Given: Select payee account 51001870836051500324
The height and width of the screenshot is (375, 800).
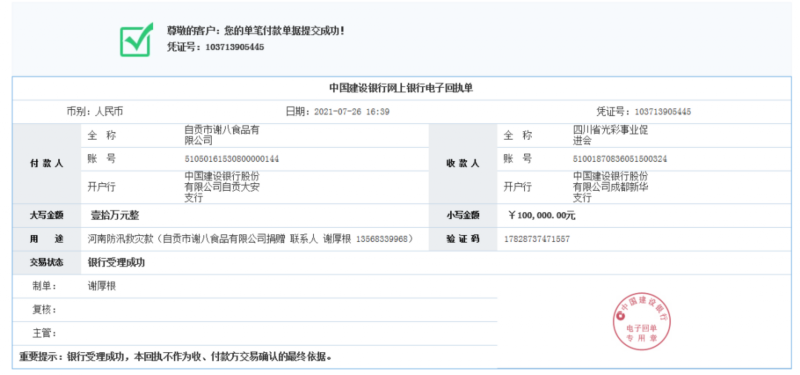Looking at the screenshot, I should (x=620, y=159).
